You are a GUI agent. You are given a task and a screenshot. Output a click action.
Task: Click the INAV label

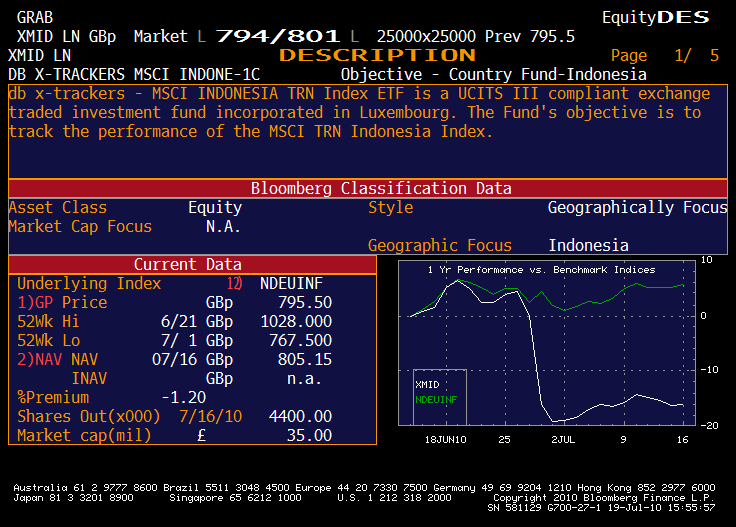pos(89,379)
